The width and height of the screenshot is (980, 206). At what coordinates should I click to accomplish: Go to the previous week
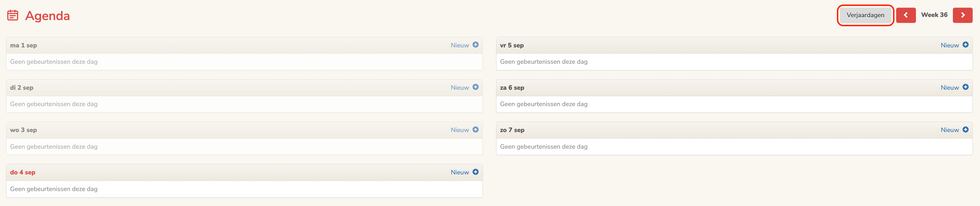click(x=906, y=15)
